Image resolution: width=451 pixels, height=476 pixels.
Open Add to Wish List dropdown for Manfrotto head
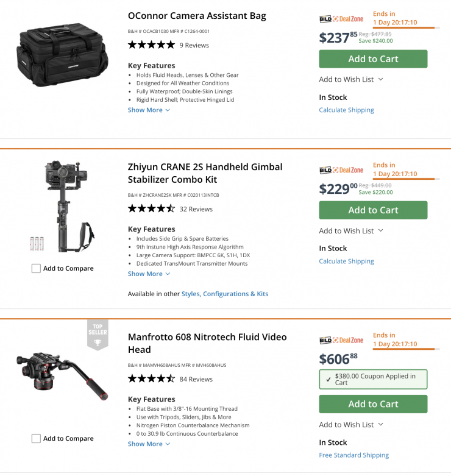[x=351, y=425]
